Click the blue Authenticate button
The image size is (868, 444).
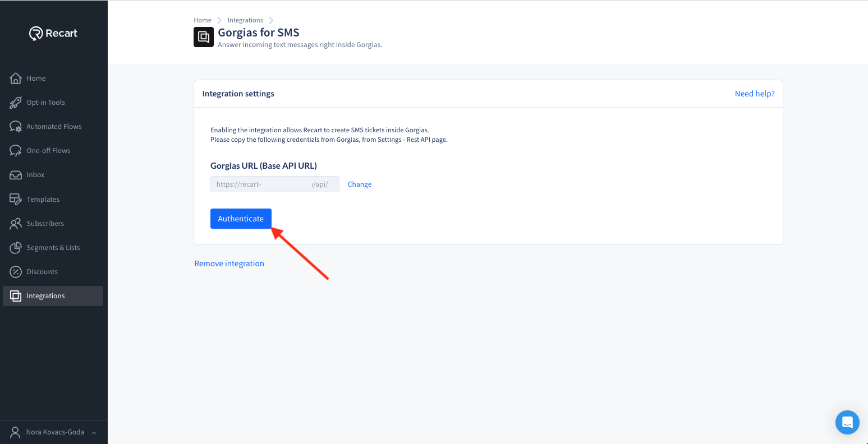tap(241, 219)
